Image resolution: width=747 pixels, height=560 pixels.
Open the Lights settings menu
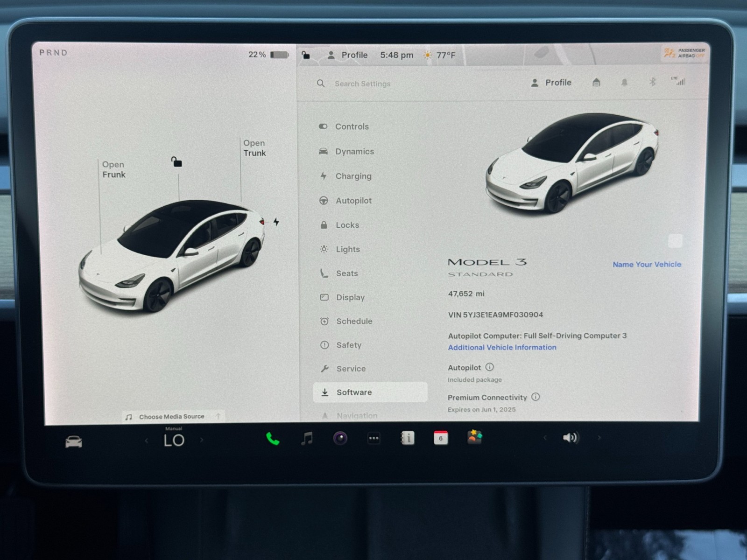[340, 249]
